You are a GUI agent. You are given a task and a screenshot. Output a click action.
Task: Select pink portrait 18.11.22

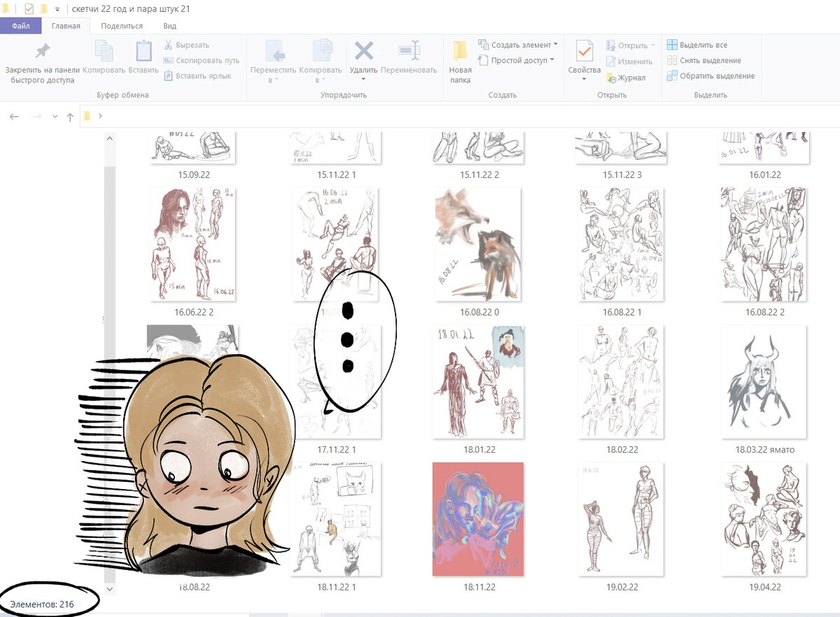pos(479,520)
